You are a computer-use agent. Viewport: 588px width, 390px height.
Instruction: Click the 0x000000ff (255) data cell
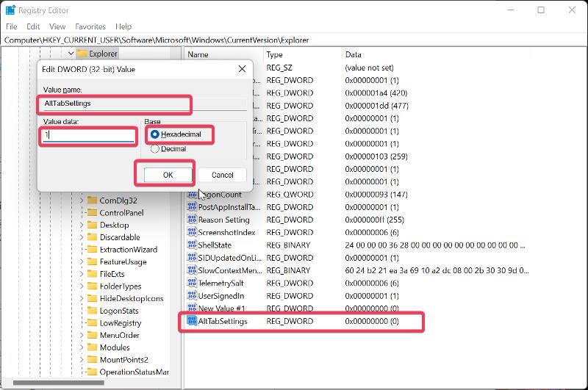pyautogui.click(x=374, y=220)
